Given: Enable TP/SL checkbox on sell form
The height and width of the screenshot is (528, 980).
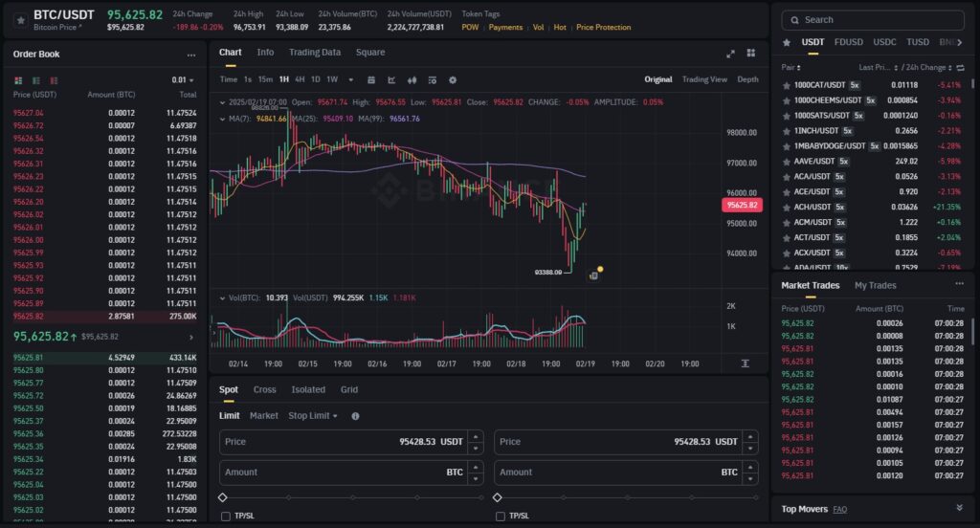Looking at the screenshot, I should tap(500, 517).
